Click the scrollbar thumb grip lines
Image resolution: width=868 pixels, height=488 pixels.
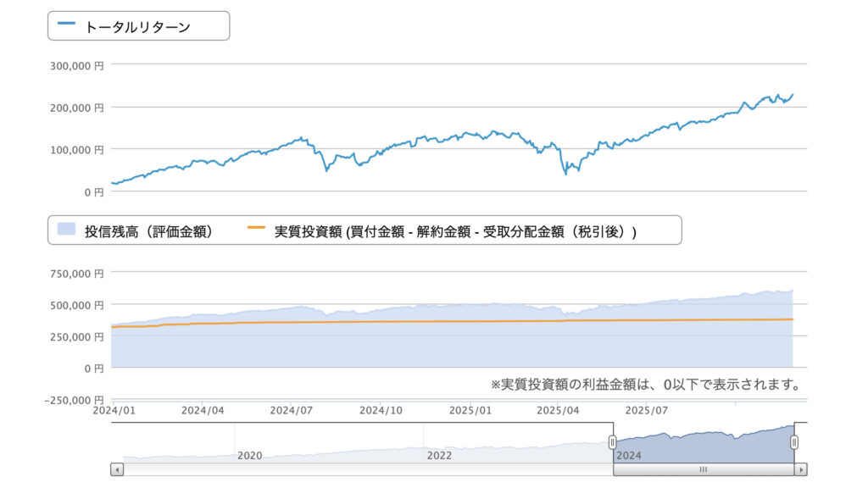coord(703,469)
